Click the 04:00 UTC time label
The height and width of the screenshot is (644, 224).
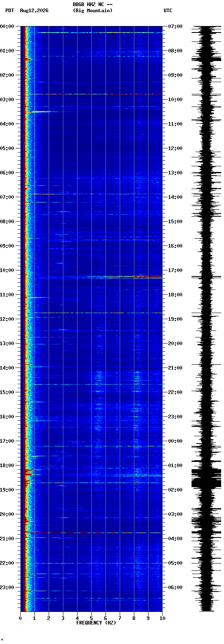175,539
